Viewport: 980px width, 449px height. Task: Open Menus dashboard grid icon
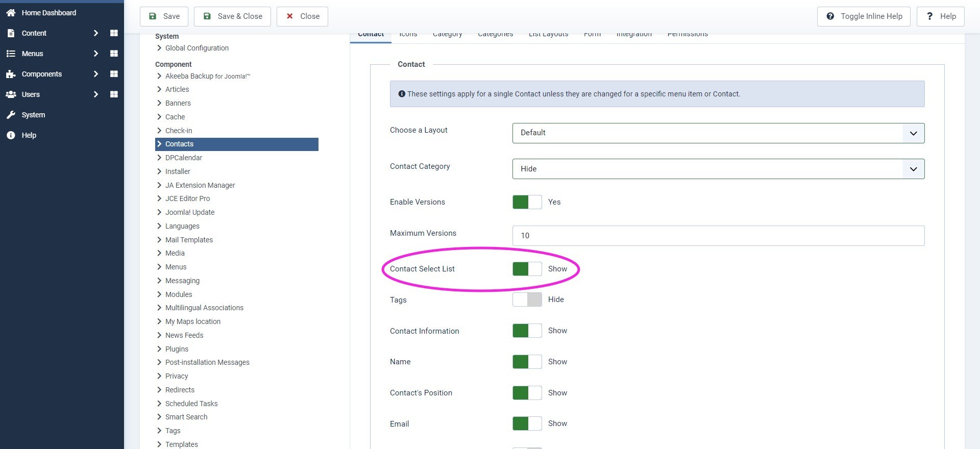pyautogui.click(x=114, y=54)
